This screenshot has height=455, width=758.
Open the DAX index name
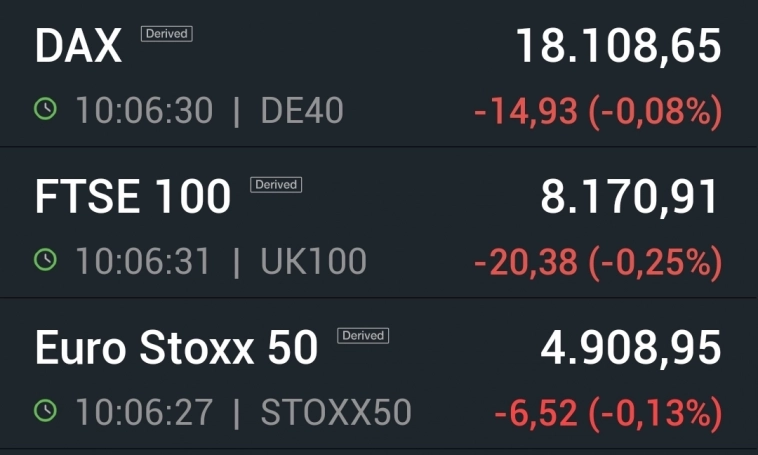tap(79, 47)
